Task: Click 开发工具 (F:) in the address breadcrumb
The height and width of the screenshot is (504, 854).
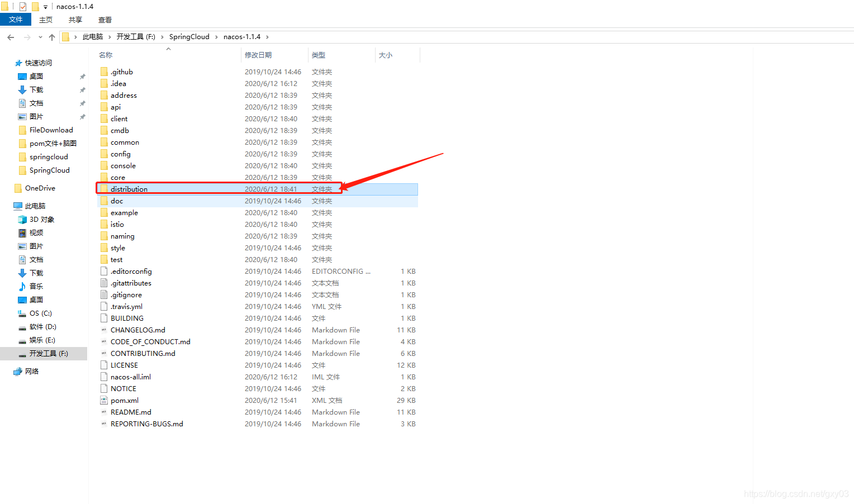Action: click(x=136, y=37)
